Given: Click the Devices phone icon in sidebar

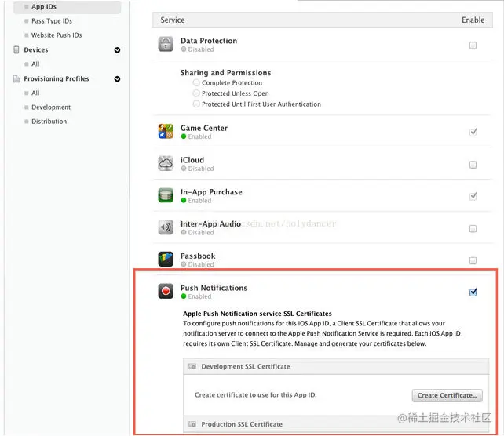Looking at the screenshot, I should coord(16,49).
